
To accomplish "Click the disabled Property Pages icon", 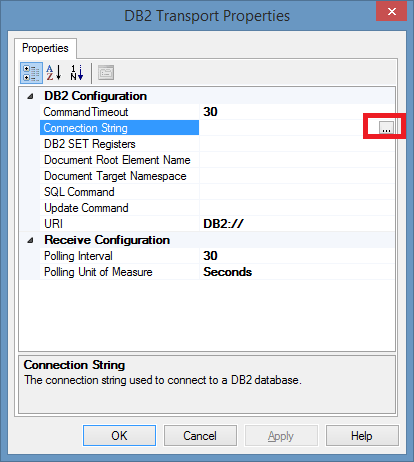I will [106, 73].
